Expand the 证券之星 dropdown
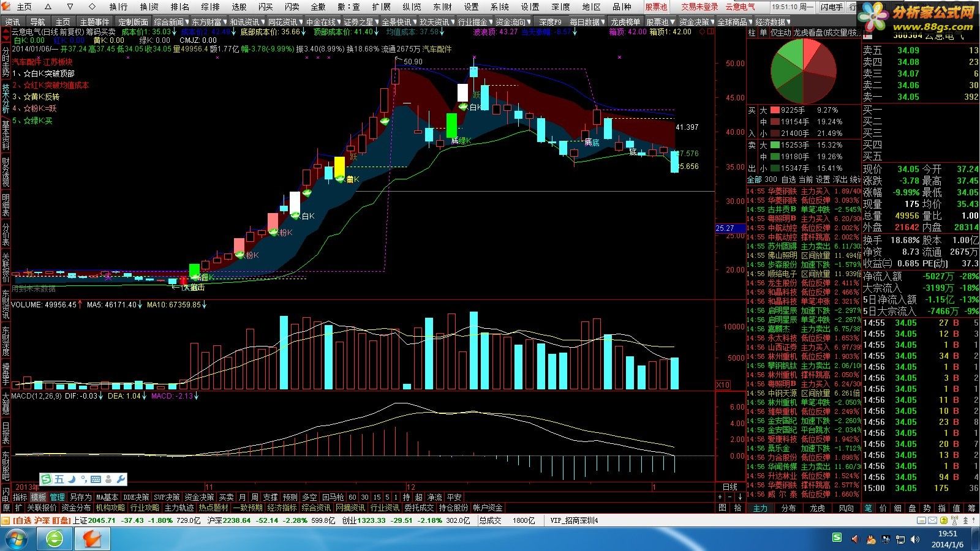Viewport: 980px width, 551px height. click(361, 21)
